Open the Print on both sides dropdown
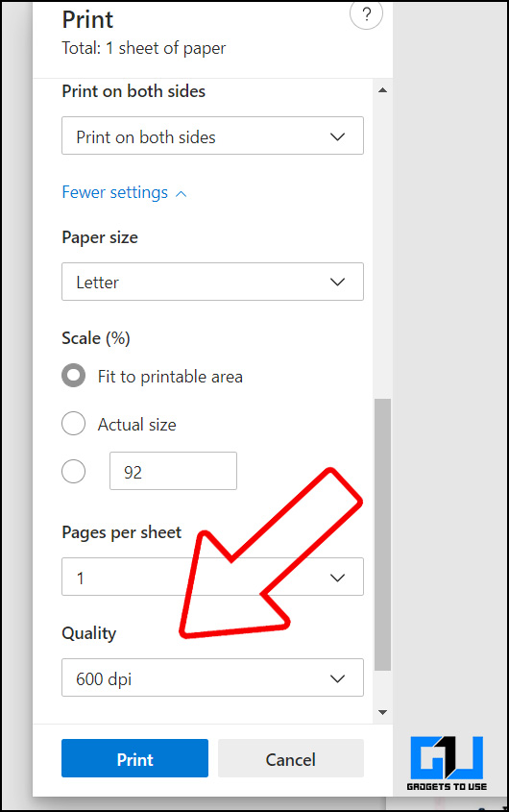The image size is (509, 812). (212, 135)
